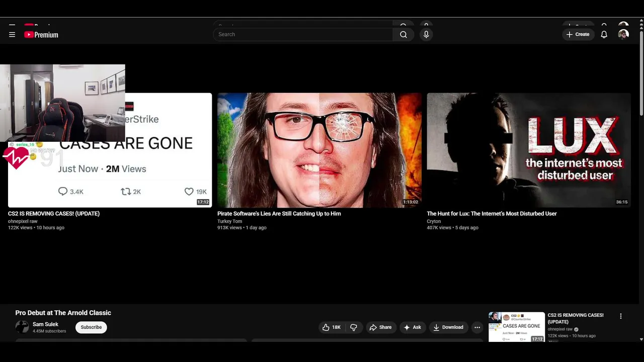The width and height of the screenshot is (644, 362).
Task: Activate voice search microphone
Action: tap(426, 34)
